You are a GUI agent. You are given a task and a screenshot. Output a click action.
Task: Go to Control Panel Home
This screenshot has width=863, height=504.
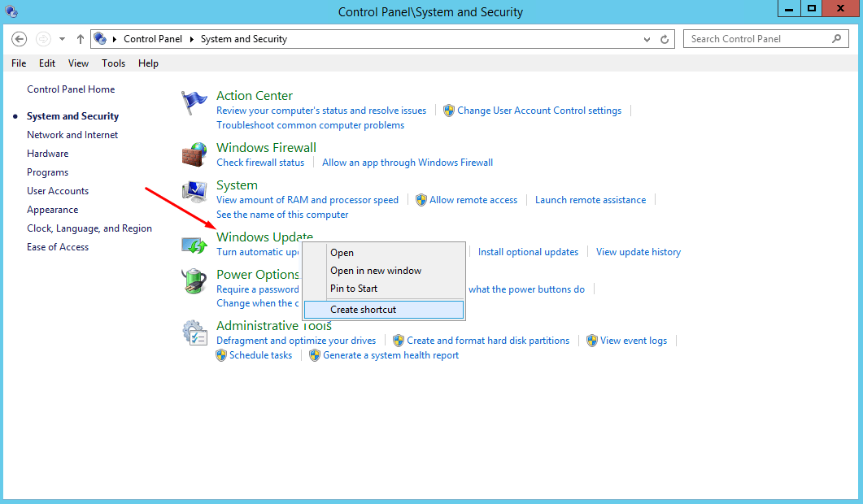[x=71, y=89]
